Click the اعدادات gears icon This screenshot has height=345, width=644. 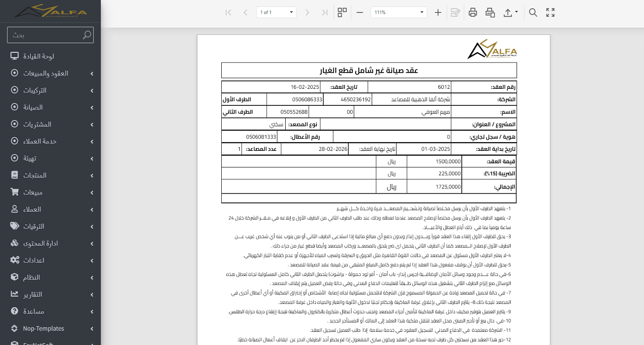[15, 260]
